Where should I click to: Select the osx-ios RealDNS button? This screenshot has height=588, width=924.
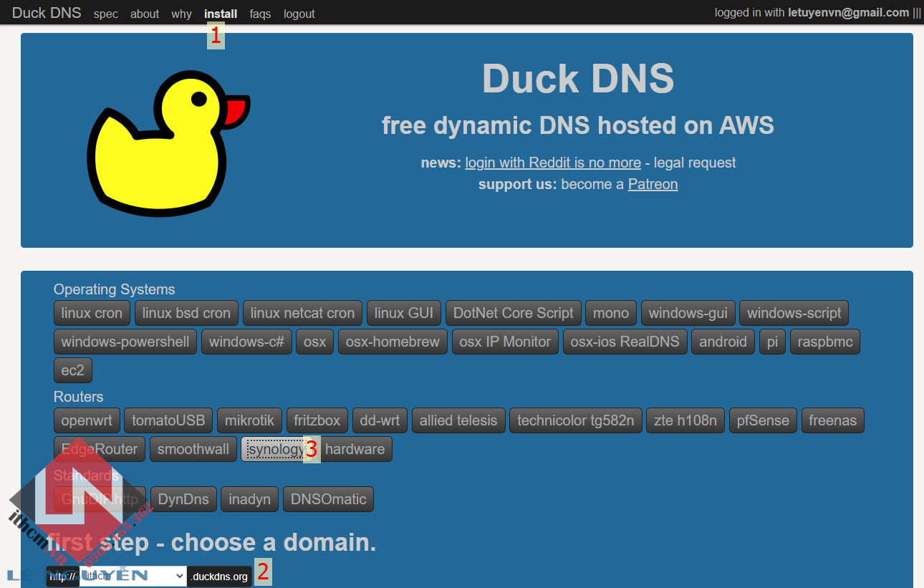[625, 342]
